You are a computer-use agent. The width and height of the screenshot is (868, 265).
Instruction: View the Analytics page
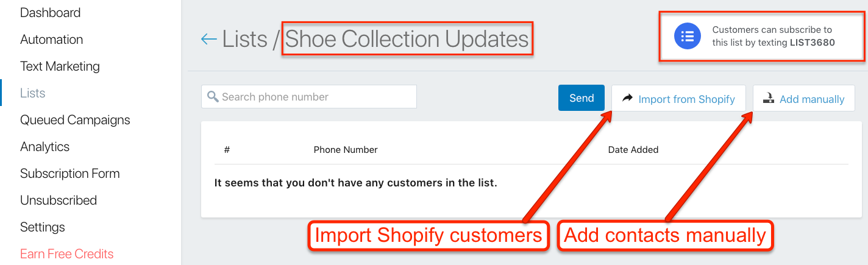44,147
